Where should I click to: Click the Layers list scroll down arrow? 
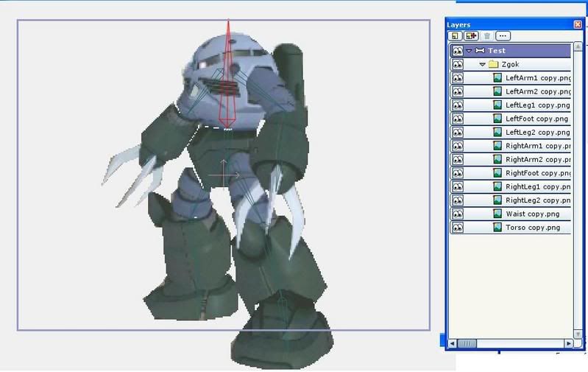(x=578, y=334)
